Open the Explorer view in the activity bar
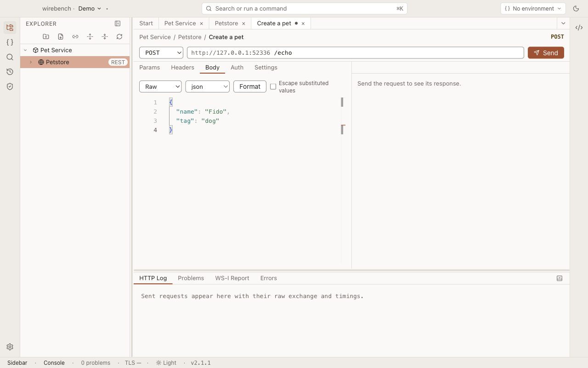588x368 pixels. tap(10, 28)
